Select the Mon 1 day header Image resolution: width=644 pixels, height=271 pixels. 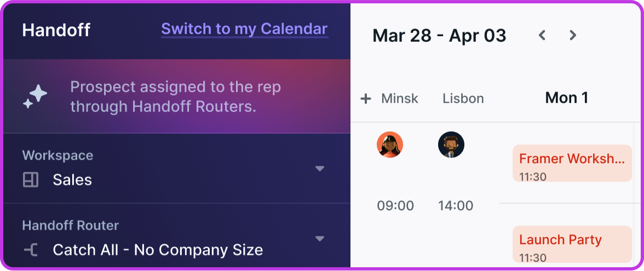566,97
